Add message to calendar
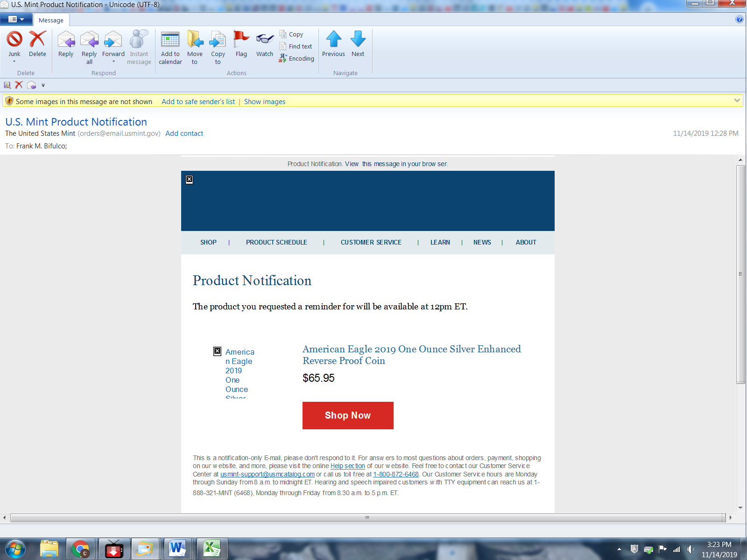The width and height of the screenshot is (747, 560). [x=170, y=47]
